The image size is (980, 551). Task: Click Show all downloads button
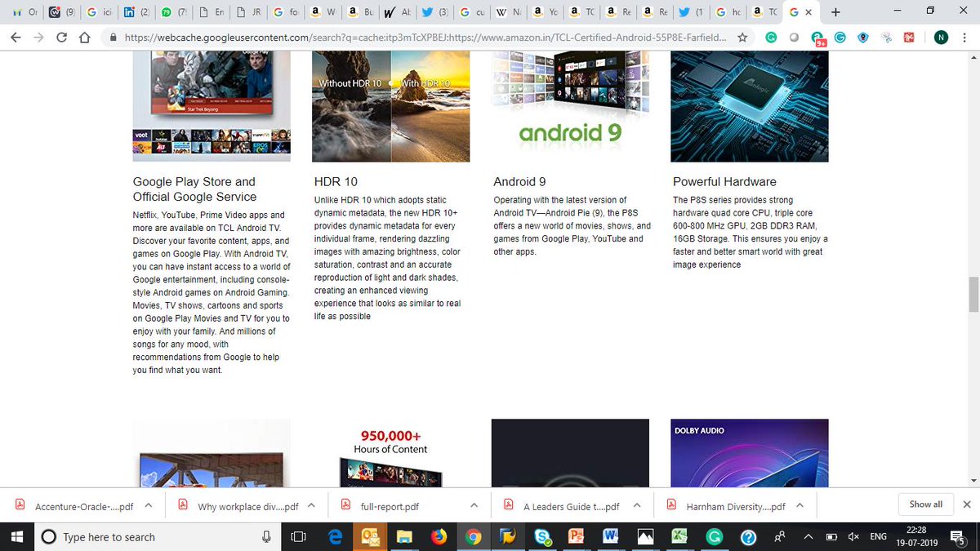(925, 504)
